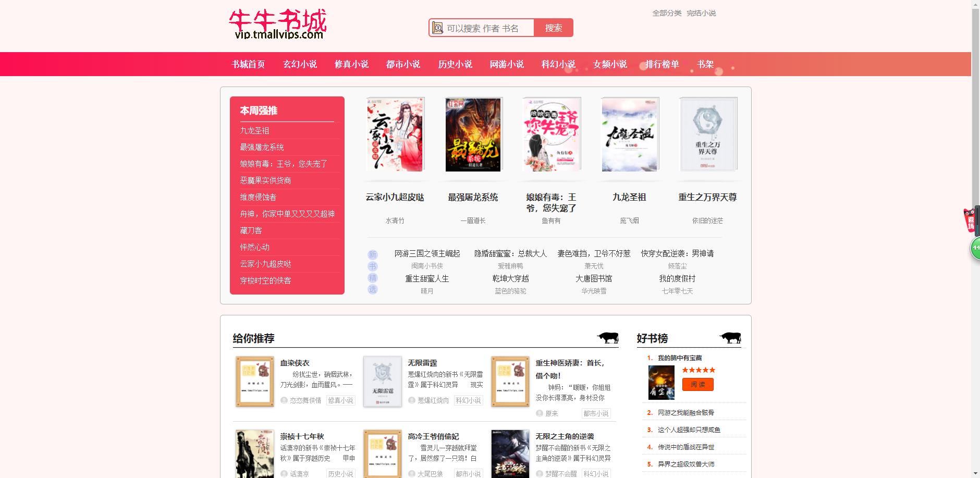Click the 修真小说 tag under 血染侠衣

coord(340,400)
